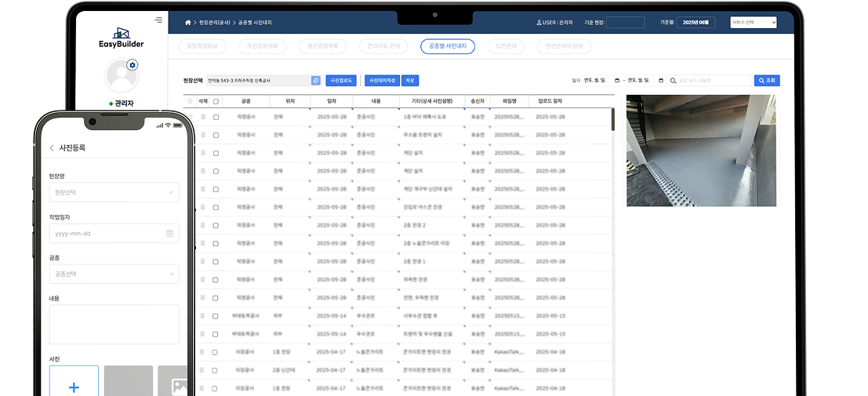The image size is (868, 396).
Task: Click the epoxy floor preview photo
Action: (x=701, y=151)
